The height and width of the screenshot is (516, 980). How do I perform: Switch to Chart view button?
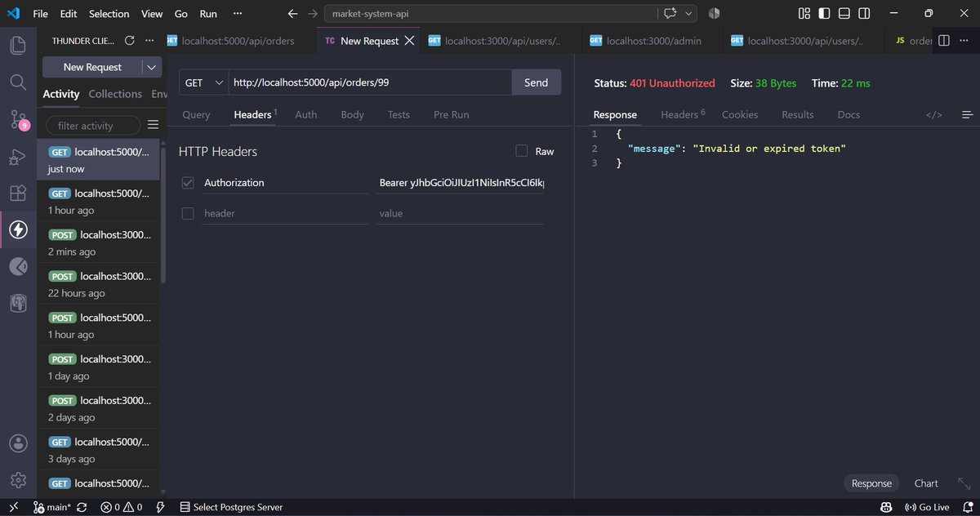coord(926,483)
